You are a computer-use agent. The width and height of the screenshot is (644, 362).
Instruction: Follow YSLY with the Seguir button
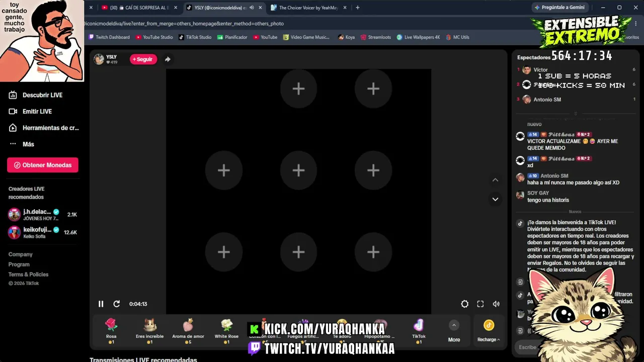coord(143,59)
